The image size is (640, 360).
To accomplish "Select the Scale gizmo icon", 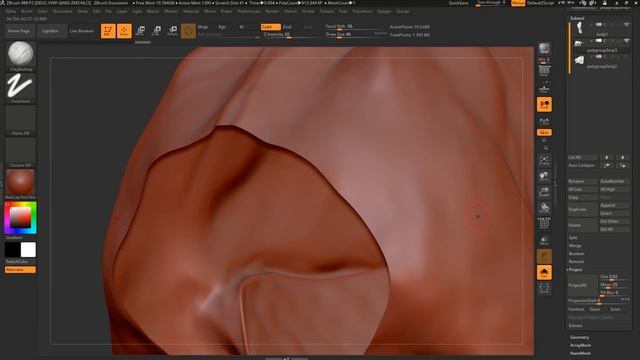I will click(156, 31).
